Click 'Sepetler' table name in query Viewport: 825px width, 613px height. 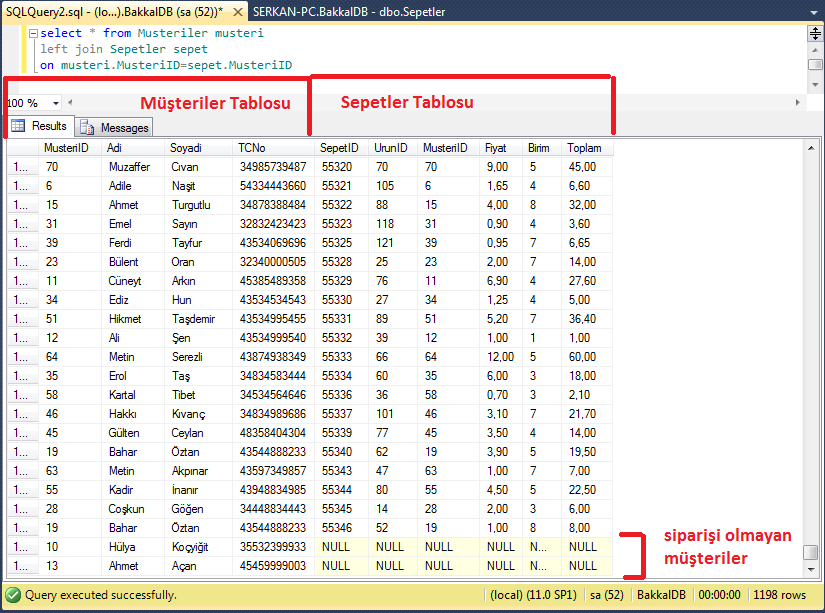[x=138, y=49]
